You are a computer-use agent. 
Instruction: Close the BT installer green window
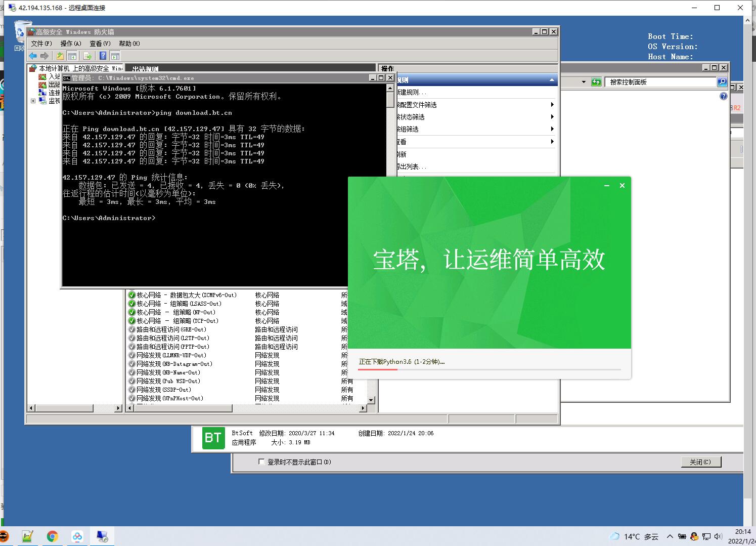point(622,186)
